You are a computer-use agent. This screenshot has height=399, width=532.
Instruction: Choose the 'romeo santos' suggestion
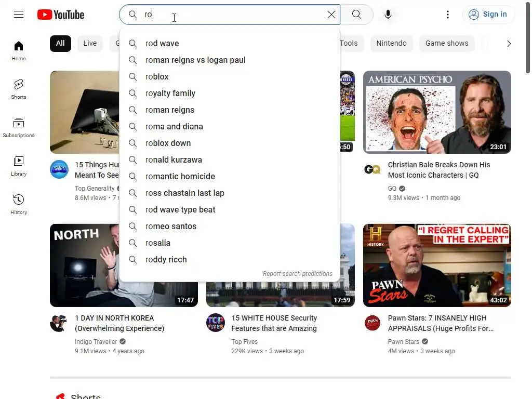point(230,227)
